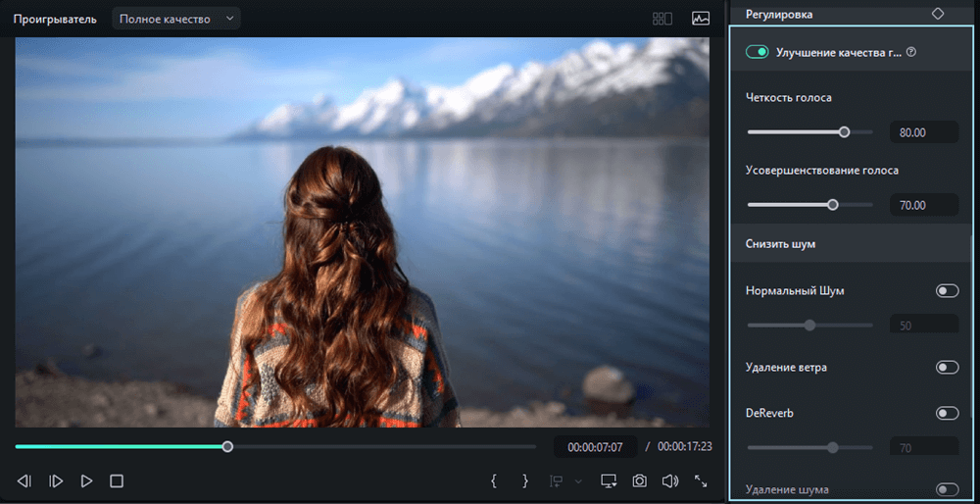Turn on the DeReverb toggle
980x504 pixels.
pyautogui.click(x=947, y=413)
